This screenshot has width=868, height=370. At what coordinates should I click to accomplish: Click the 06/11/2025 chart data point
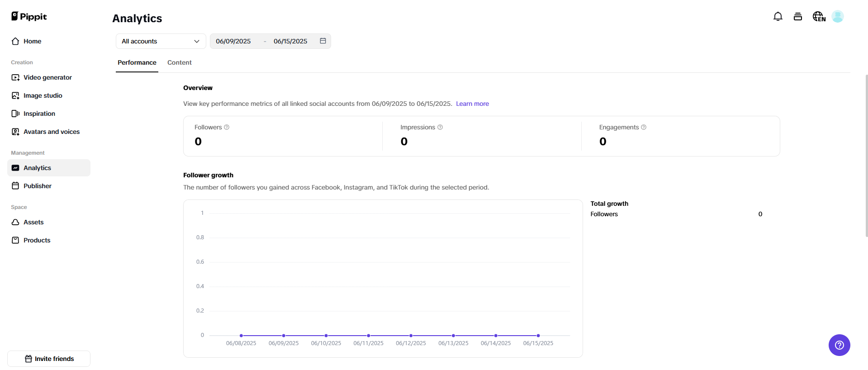point(369,336)
